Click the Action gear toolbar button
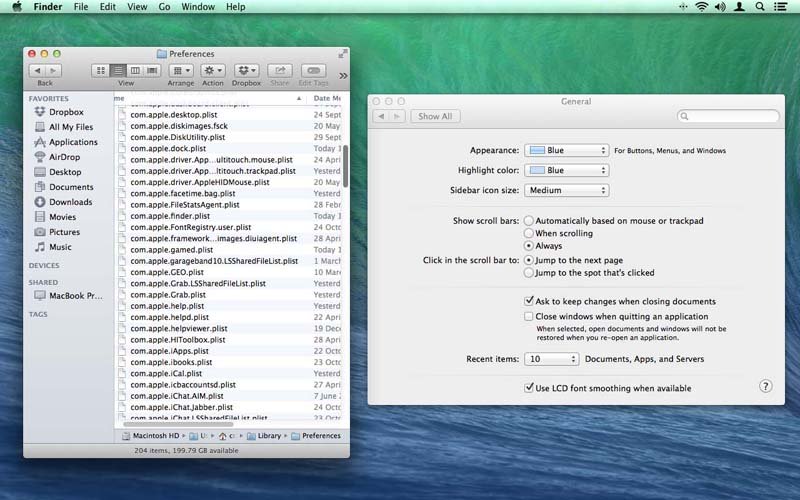Screen dimensions: 800x500 213,71
